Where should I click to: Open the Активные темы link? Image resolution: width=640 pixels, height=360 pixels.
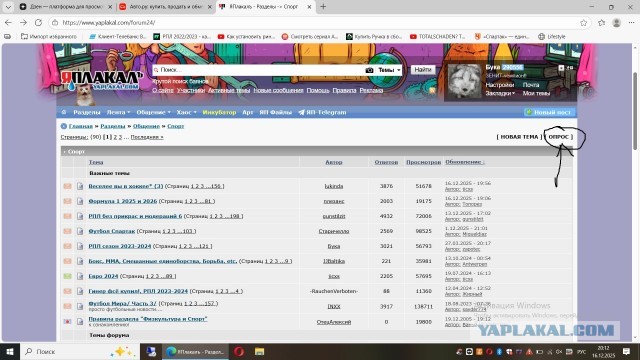click(229, 90)
